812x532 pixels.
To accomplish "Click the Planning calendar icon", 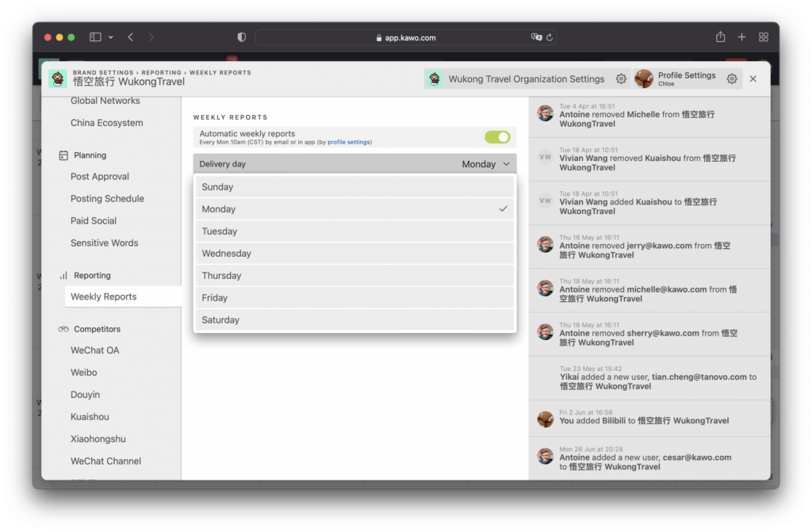I will (63, 155).
